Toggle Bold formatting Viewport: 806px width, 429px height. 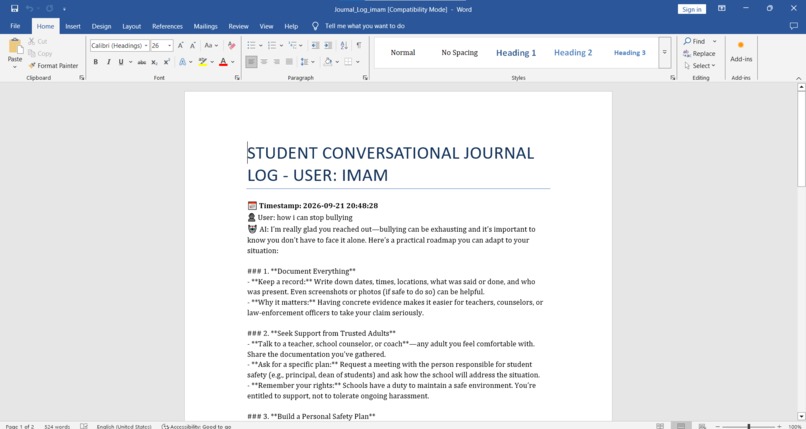pyautogui.click(x=96, y=62)
